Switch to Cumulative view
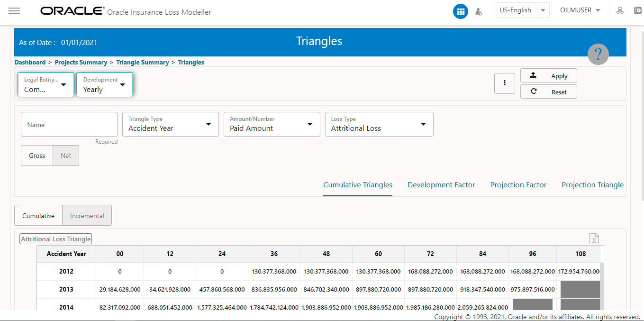Screen dimensions: 644x321 (38, 216)
